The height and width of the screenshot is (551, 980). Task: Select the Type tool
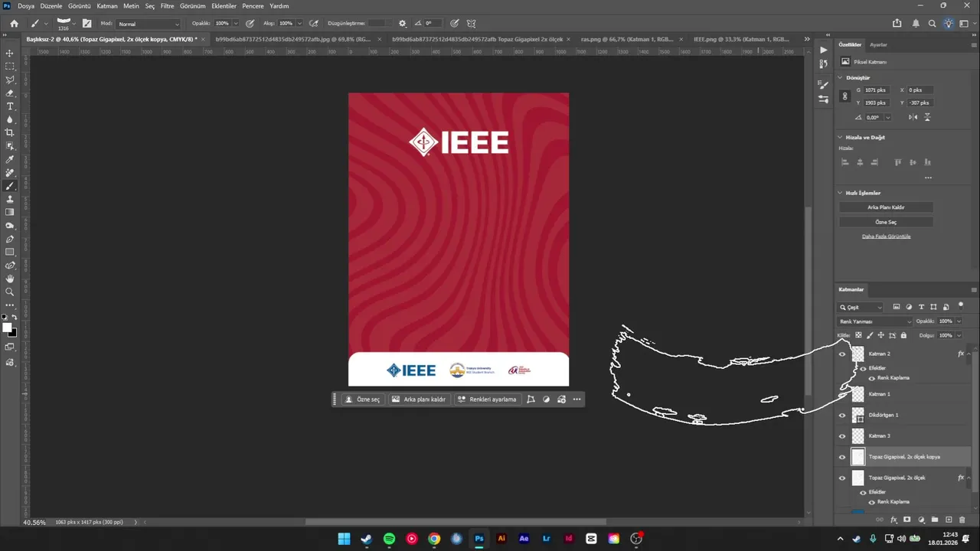[x=10, y=106]
